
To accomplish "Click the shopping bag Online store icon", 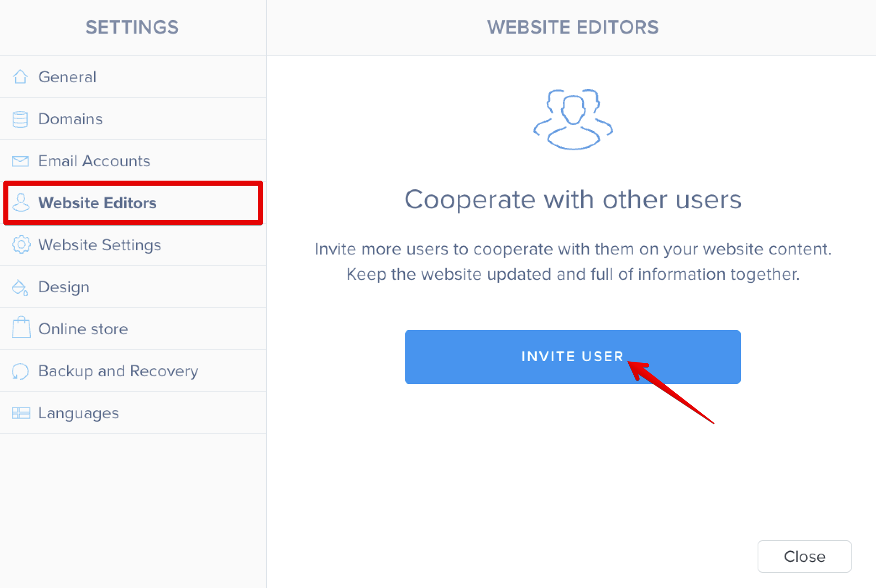I will pyautogui.click(x=21, y=328).
